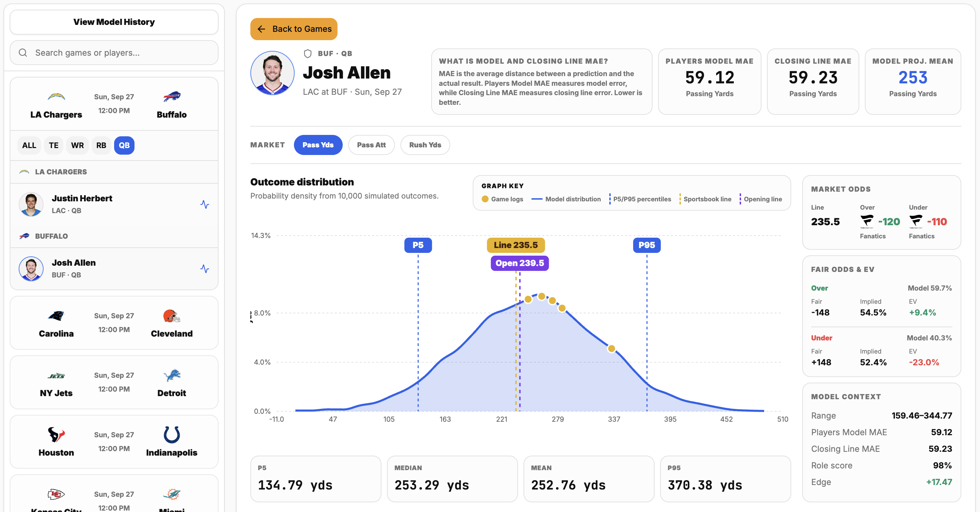The height and width of the screenshot is (512, 980).
Task: Click the Houston Texans logo
Action: (56, 435)
